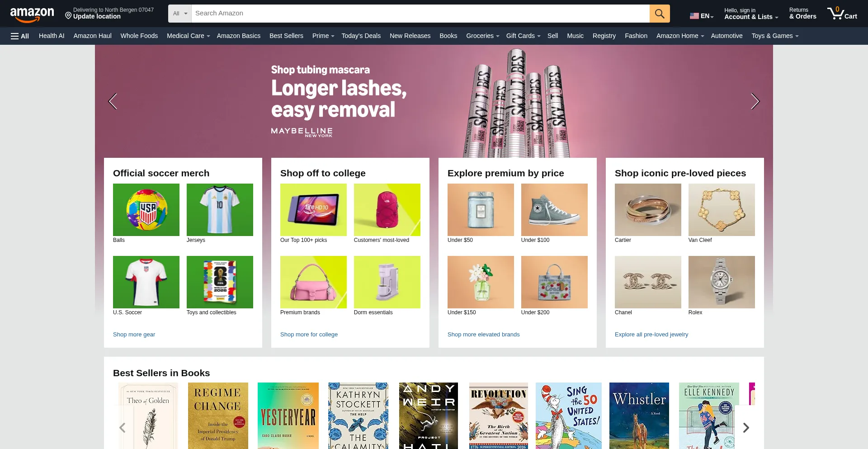Screen dimensions: 868x449
Task: Click Explore all pre-loved jewelry link
Action: (x=651, y=335)
